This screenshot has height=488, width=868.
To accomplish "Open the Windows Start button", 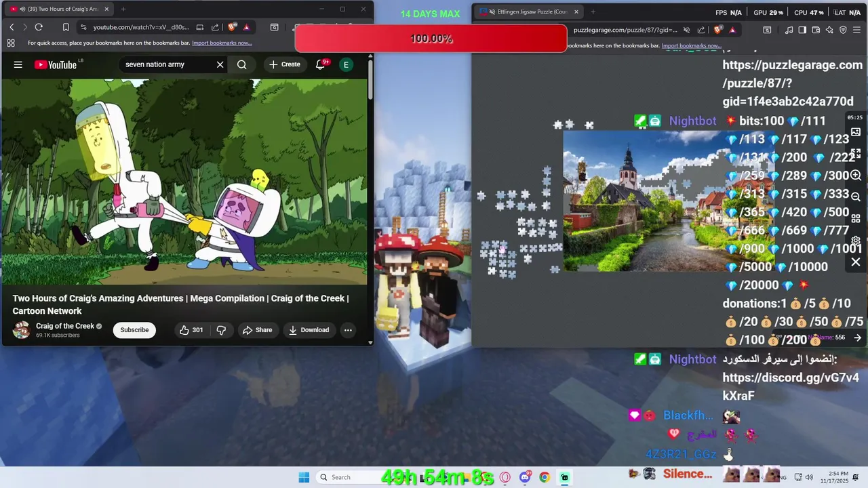I will tap(304, 477).
